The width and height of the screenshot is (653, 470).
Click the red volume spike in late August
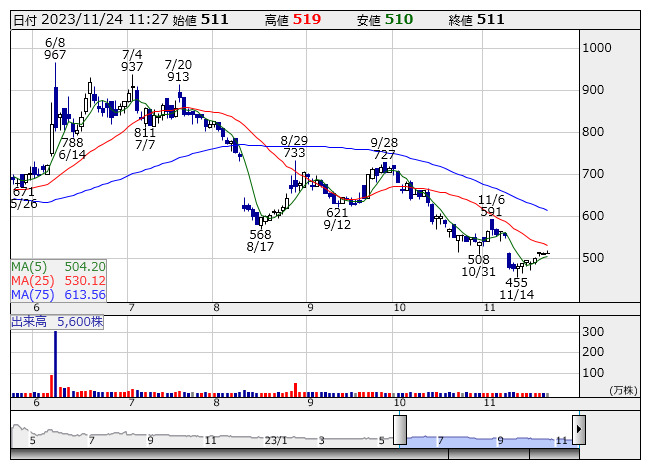click(296, 390)
